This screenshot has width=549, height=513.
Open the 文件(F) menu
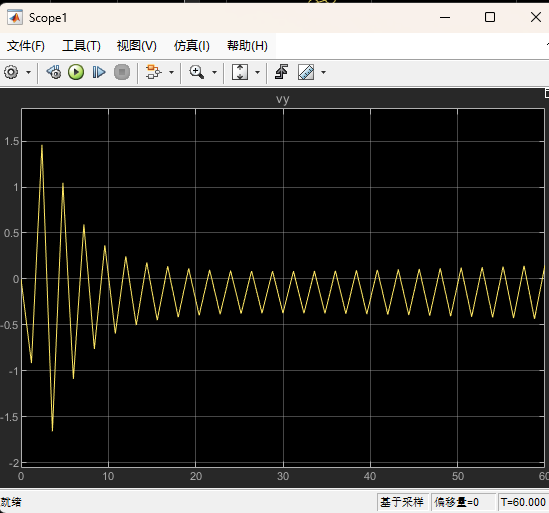tap(26, 46)
